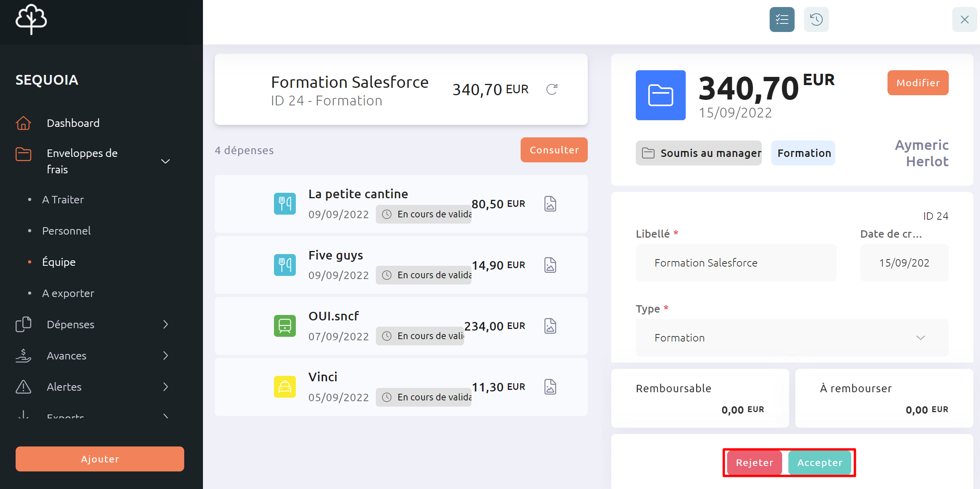View receipt image for Vinci
The width and height of the screenshot is (980, 489).
550,387
